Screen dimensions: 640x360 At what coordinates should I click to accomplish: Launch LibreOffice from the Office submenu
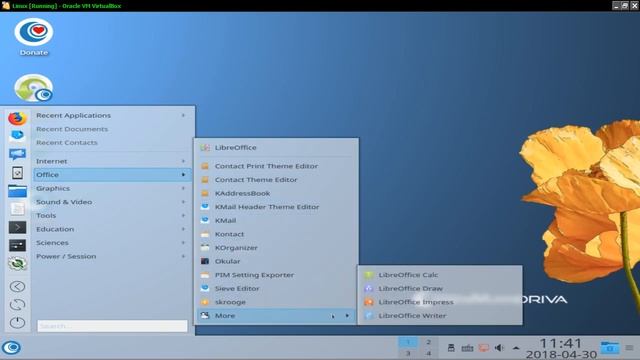coord(276,147)
